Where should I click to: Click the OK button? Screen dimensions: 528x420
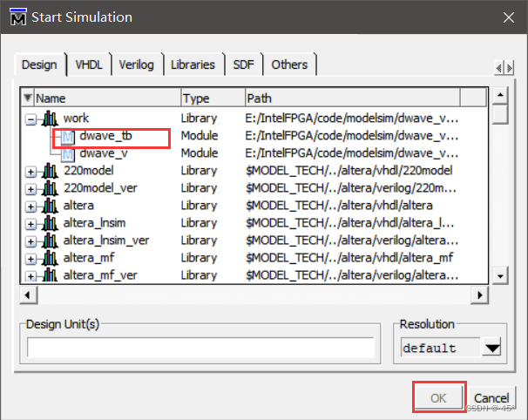pyautogui.click(x=438, y=398)
